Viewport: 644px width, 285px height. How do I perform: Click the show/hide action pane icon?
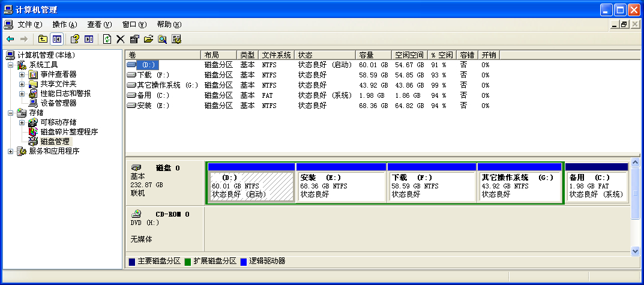(89, 39)
